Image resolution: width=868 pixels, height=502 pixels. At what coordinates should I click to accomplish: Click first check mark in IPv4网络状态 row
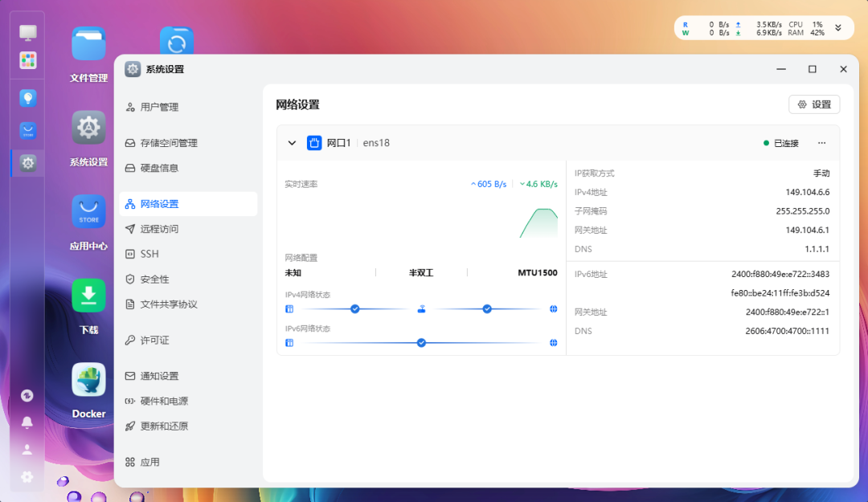(355, 309)
